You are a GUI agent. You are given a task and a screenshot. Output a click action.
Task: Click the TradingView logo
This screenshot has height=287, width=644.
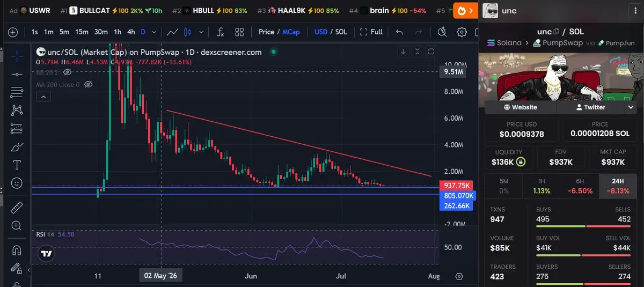coord(47,254)
